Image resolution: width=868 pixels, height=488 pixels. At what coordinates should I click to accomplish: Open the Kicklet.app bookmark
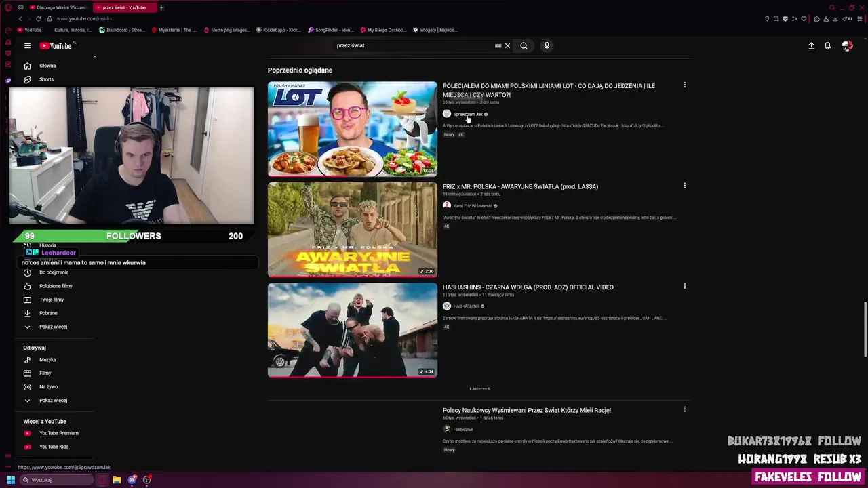(x=279, y=30)
